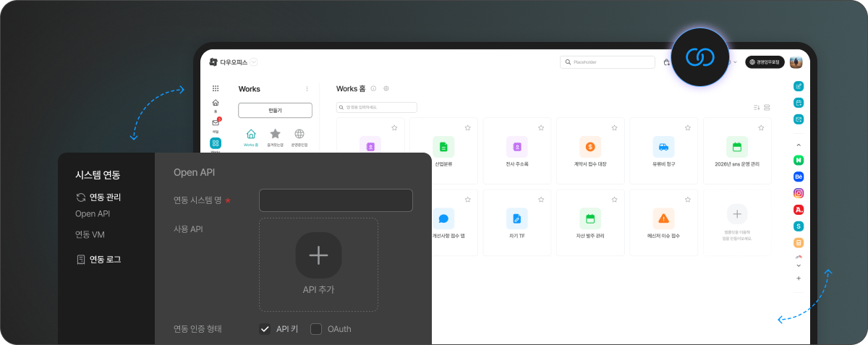Screen dimensions: 868x345
Task: Collapse the right sidebar shortcuts with up chevron
Action: pyautogui.click(x=799, y=142)
